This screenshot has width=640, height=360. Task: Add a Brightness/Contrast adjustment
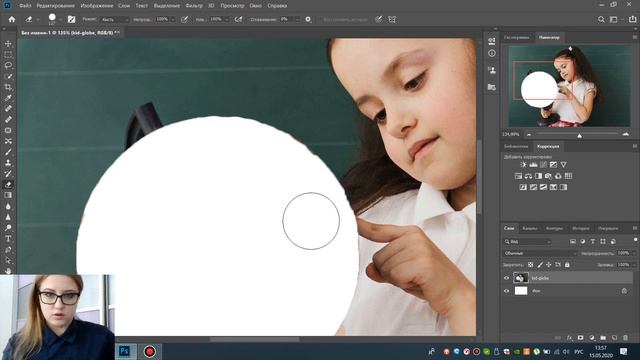pos(523,165)
